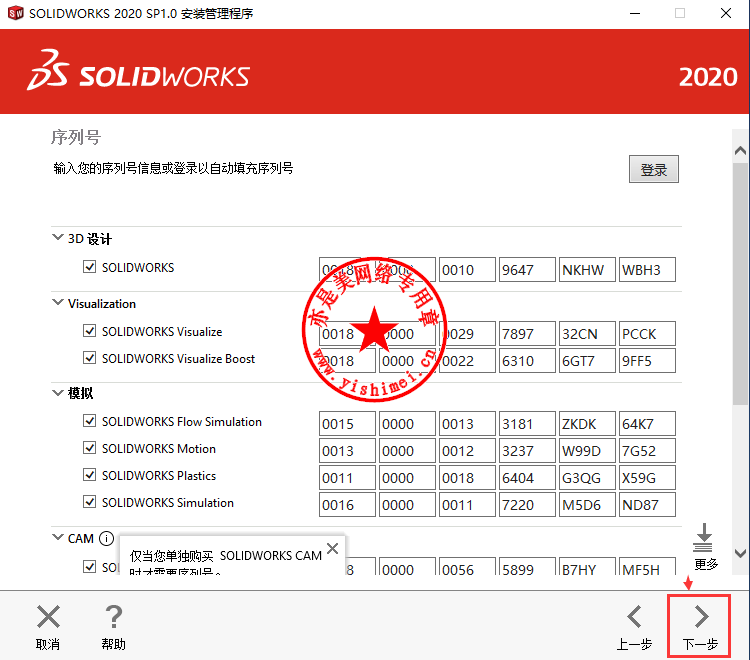Click the Previous step arrow icon
750x660 pixels.
[x=634, y=616]
